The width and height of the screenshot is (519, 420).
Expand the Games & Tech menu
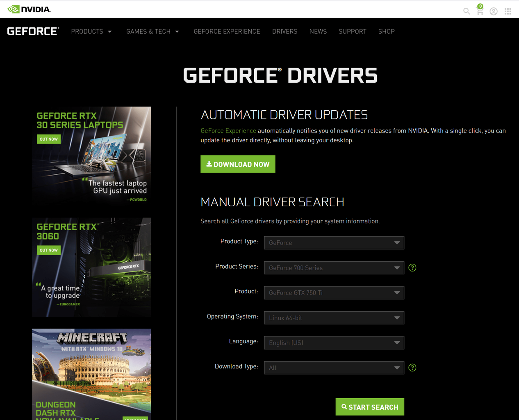coord(153,32)
